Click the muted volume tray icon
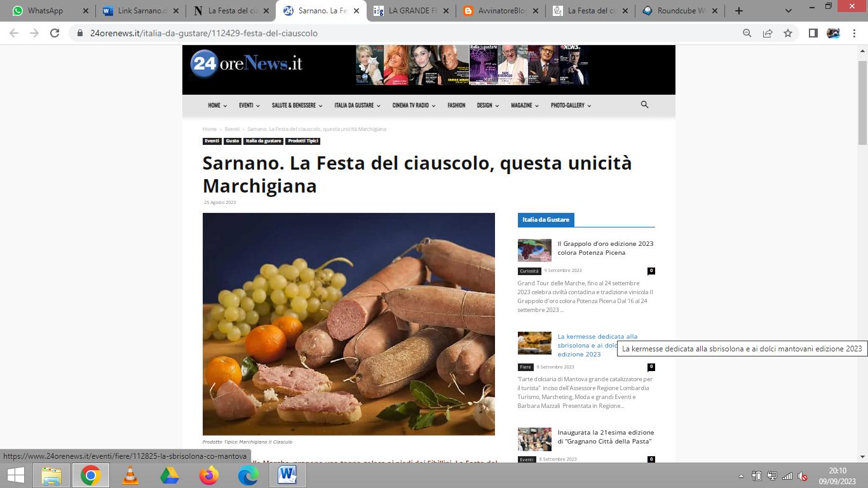 [x=803, y=476]
